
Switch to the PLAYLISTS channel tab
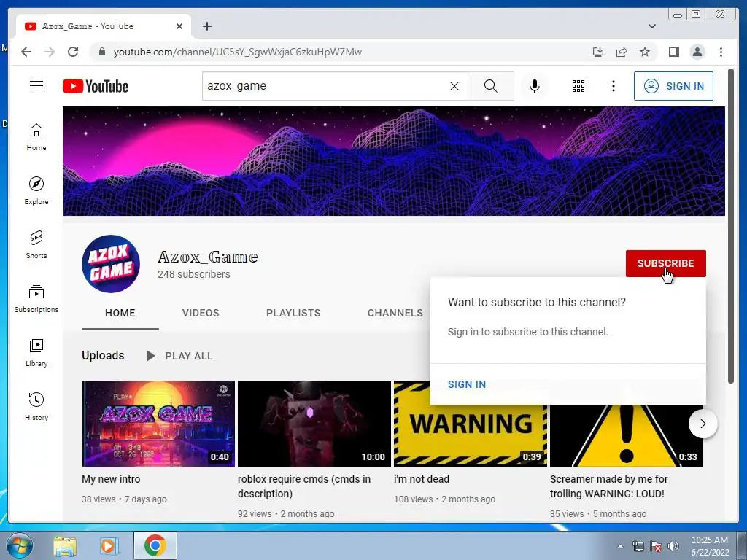(x=293, y=313)
